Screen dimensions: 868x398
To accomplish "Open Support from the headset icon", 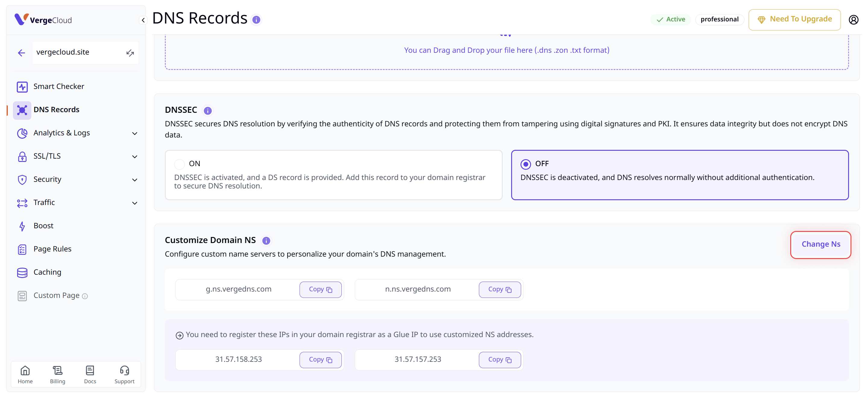I will (x=124, y=374).
